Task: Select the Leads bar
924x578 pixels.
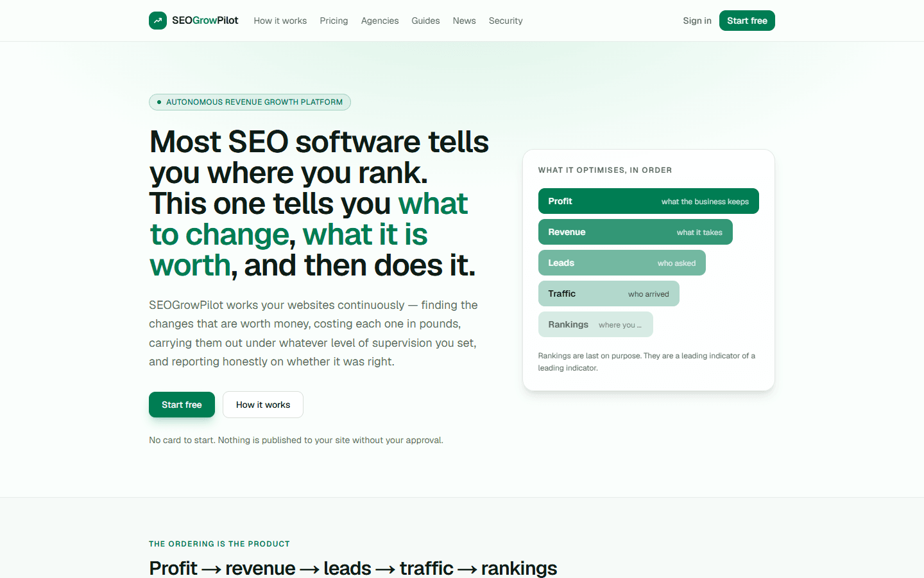Action: [x=622, y=263]
